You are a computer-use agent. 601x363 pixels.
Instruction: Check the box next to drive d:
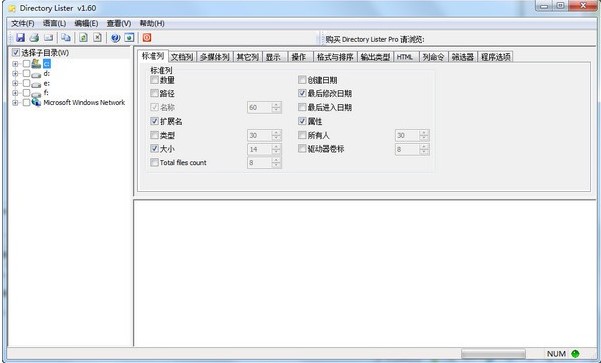tap(26, 74)
